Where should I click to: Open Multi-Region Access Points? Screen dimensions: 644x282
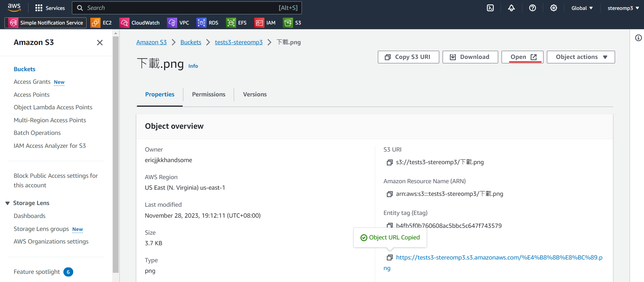[50, 120]
